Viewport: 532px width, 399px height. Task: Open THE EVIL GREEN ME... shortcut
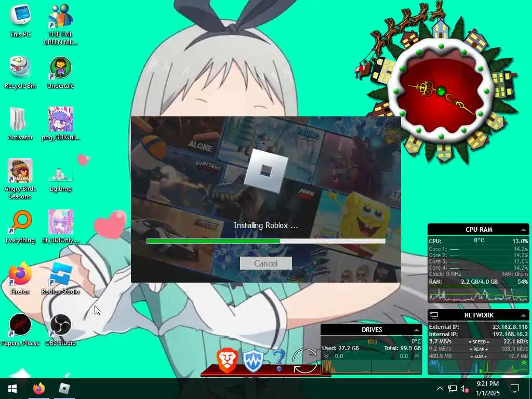pos(60,24)
